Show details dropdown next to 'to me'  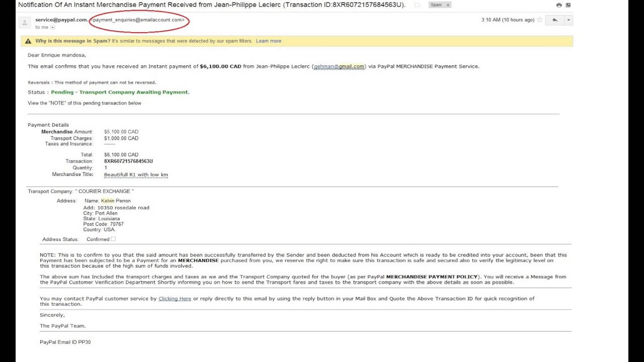[x=53, y=28]
